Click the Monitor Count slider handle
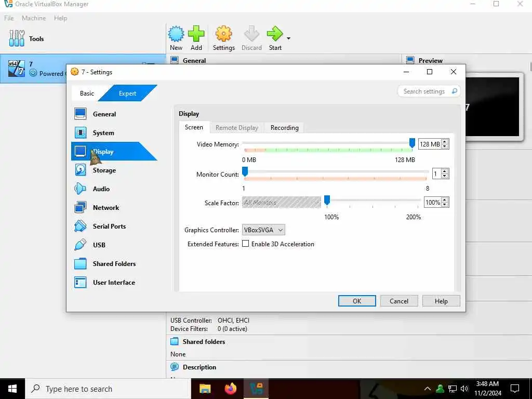The image size is (532, 399). pos(245,171)
